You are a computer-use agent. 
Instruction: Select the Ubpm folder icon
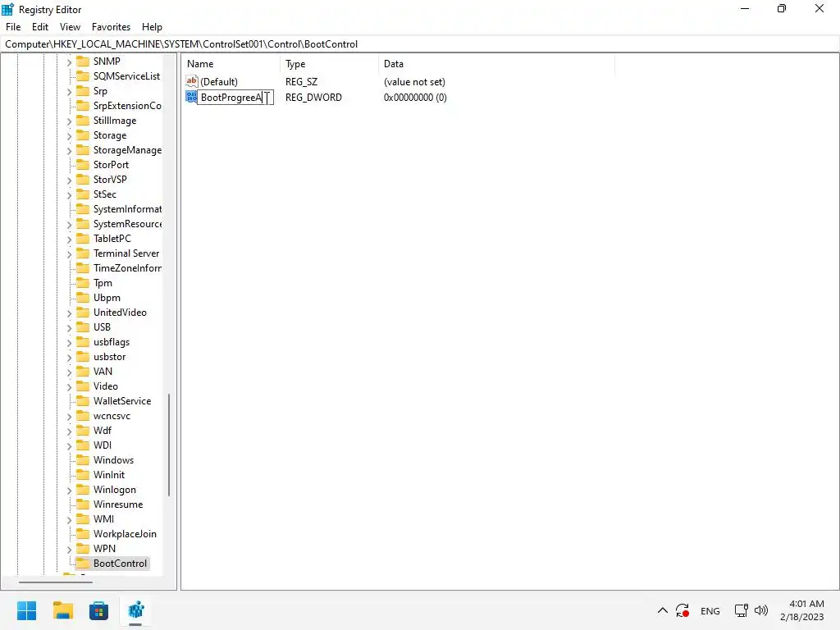click(83, 297)
